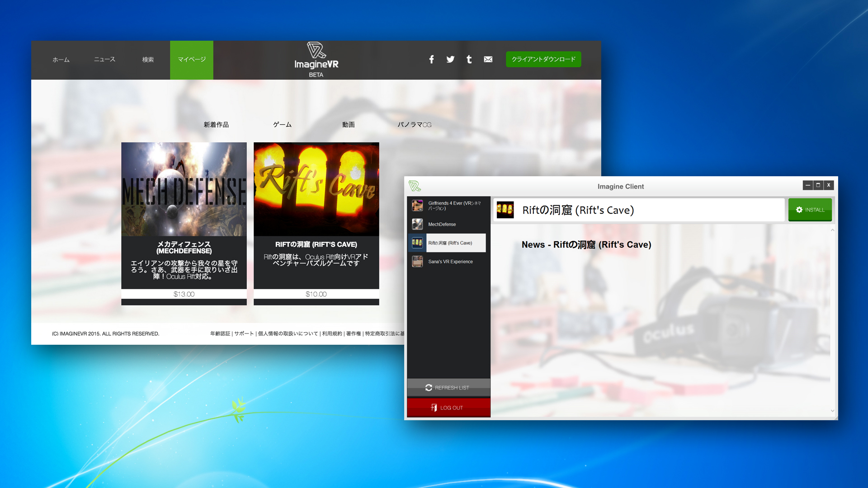Open ニュース in website navigation
This screenshot has width=868, height=488.
(104, 59)
